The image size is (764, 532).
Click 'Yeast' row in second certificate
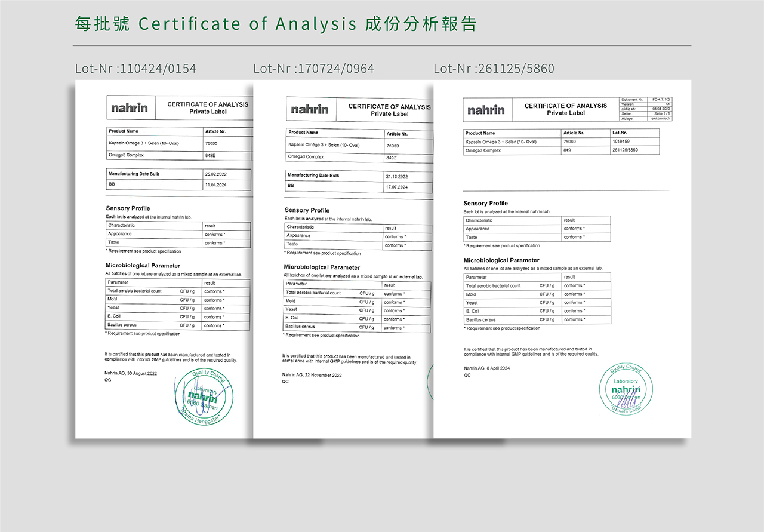(x=358, y=310)
